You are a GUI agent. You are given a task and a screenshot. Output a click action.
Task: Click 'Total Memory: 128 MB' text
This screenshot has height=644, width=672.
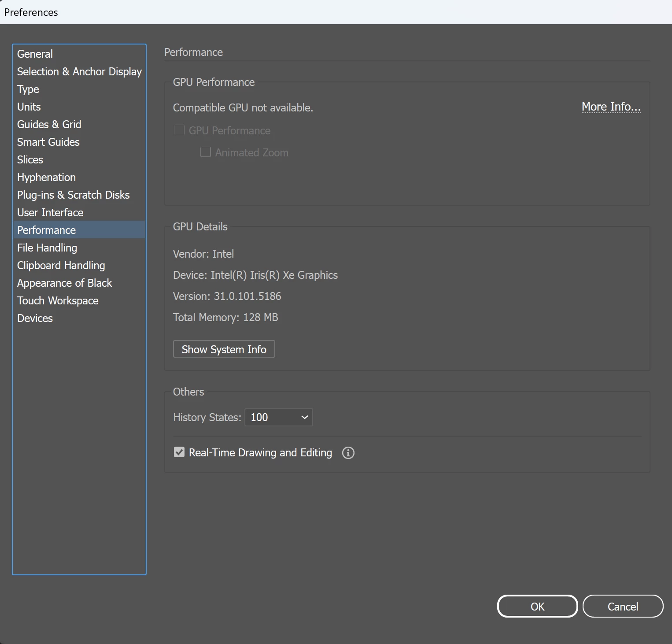[225, 318]
